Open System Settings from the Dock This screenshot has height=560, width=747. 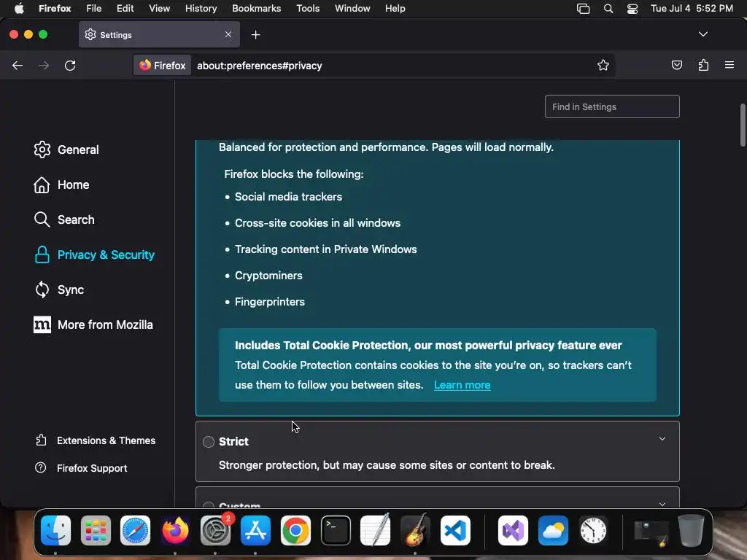(215, 530)
